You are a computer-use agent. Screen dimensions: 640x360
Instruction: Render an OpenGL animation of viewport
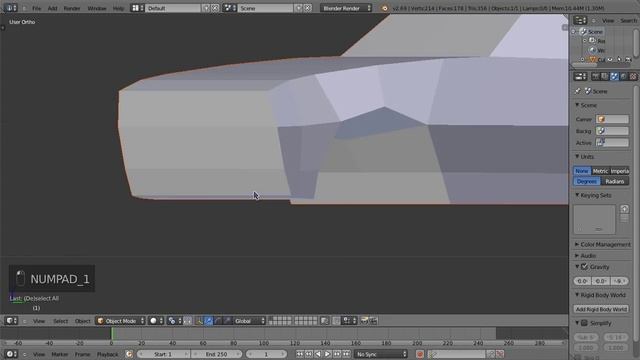point(373,321)
